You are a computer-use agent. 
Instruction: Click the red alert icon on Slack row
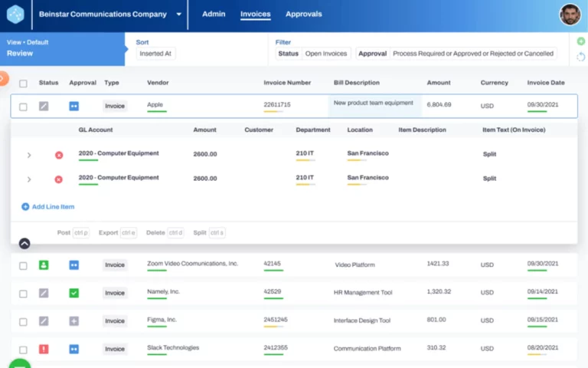coord(44,349)
